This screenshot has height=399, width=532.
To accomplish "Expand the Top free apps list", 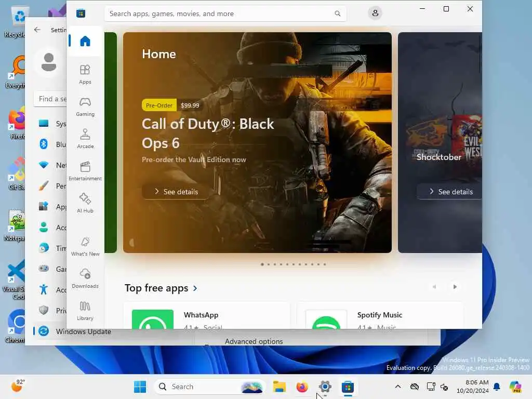I will tap(161, 288).
